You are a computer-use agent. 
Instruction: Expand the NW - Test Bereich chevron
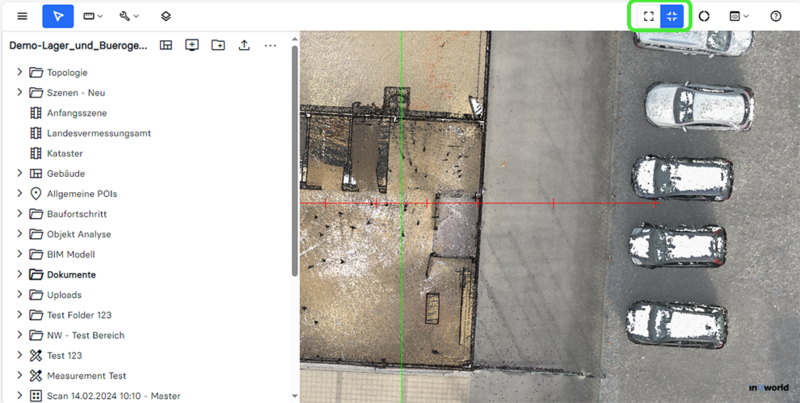19,335
